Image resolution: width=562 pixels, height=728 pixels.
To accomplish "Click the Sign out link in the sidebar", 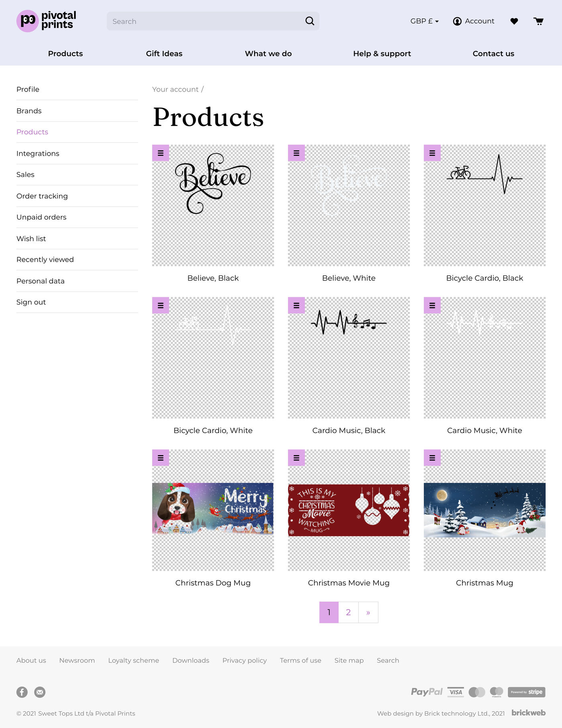I will coord(31,302).
